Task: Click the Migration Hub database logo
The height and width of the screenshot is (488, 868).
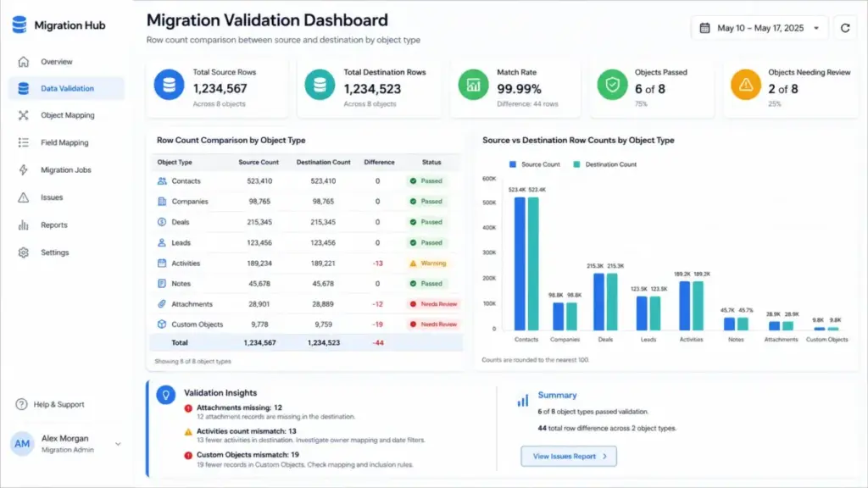Action: [x=19, y=25]
